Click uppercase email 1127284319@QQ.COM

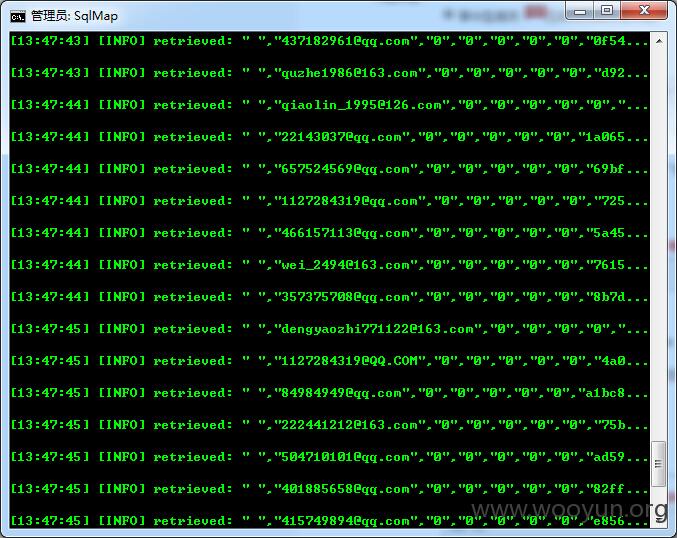click(x=349, y=361)
